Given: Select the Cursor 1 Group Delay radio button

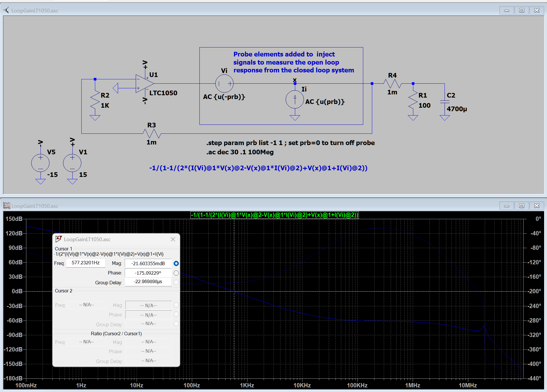Looking at the screenshot, I should click(x=176, y=282).
